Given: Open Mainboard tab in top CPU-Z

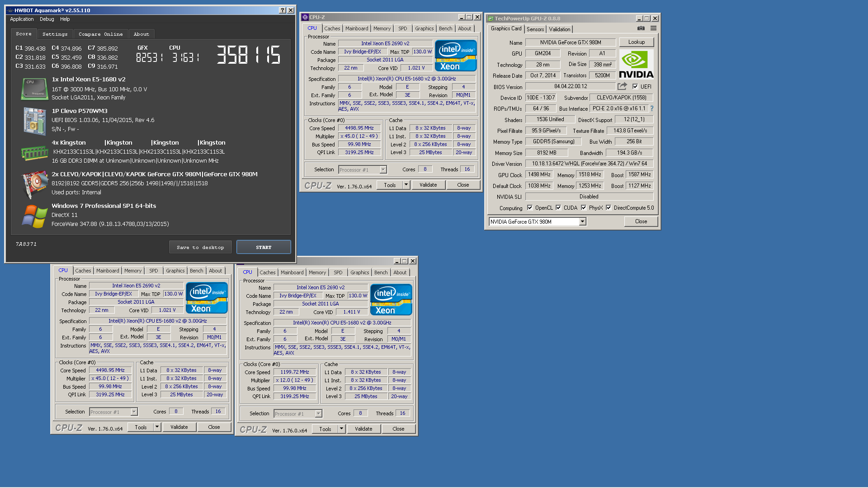Looking at the screenshot, I should coord(357,28).
